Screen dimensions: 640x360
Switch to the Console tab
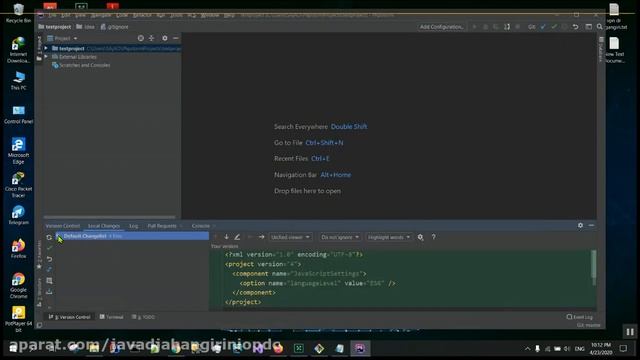(201, 226)
